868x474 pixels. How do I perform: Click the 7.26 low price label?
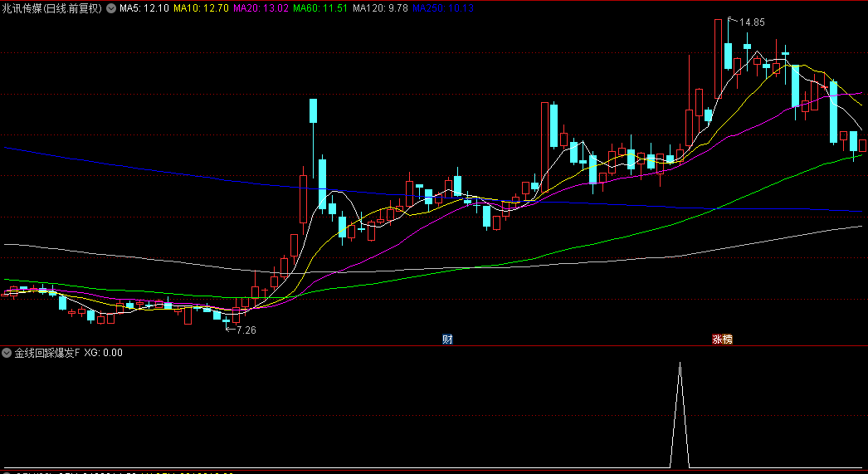246,330
